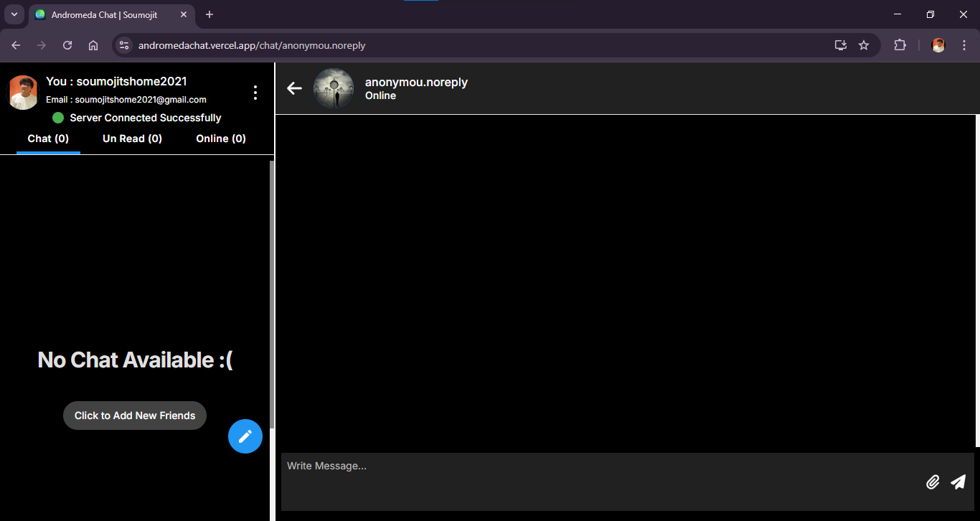Reload the page with the refresh icon
The height and width of the screenshot is (521, 980).
[x=67, y=44]
